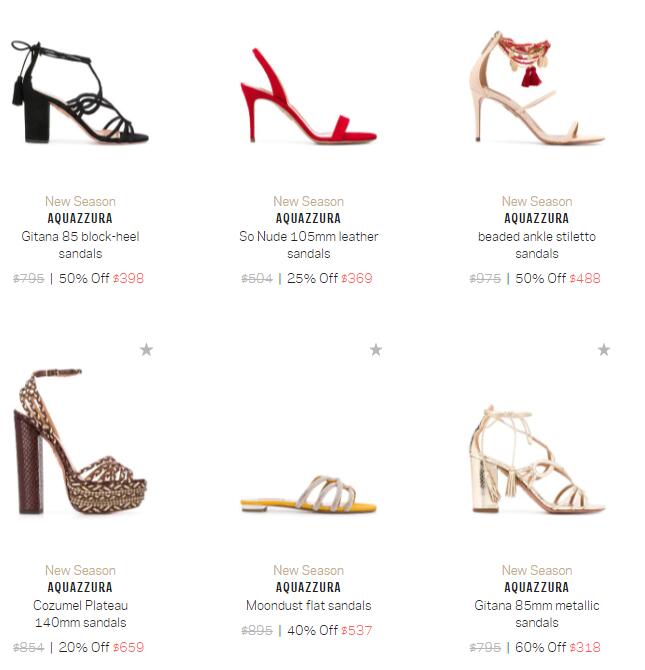Click beaded ankle stiletto sandals title
The width and height of the screenshot is (645, 670).
click(537, 245)
